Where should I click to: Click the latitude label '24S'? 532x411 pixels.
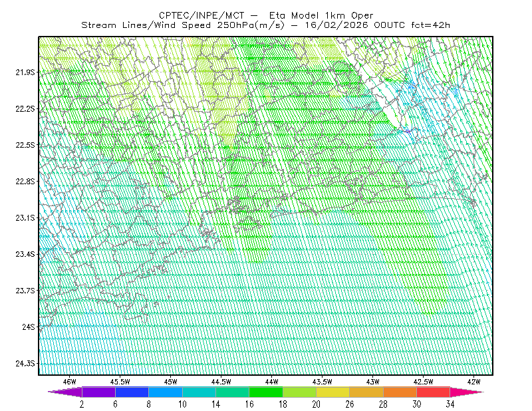(x=29, y=327)
